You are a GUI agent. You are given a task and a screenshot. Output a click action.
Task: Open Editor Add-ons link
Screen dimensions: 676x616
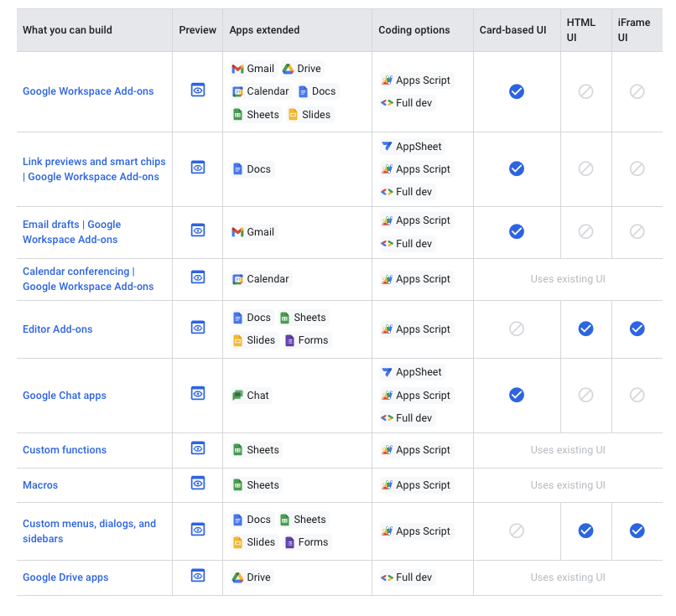(57, 329)
